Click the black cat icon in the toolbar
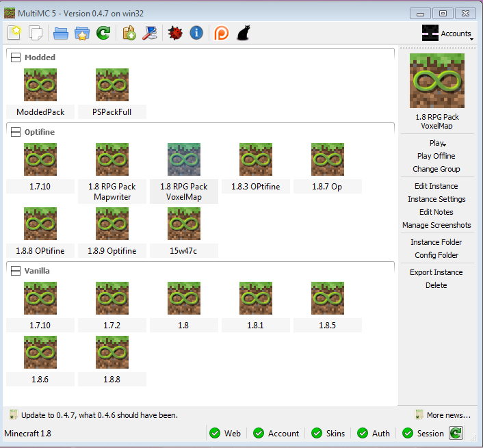Viewport: 483px width, 448px height. [242, 32]
